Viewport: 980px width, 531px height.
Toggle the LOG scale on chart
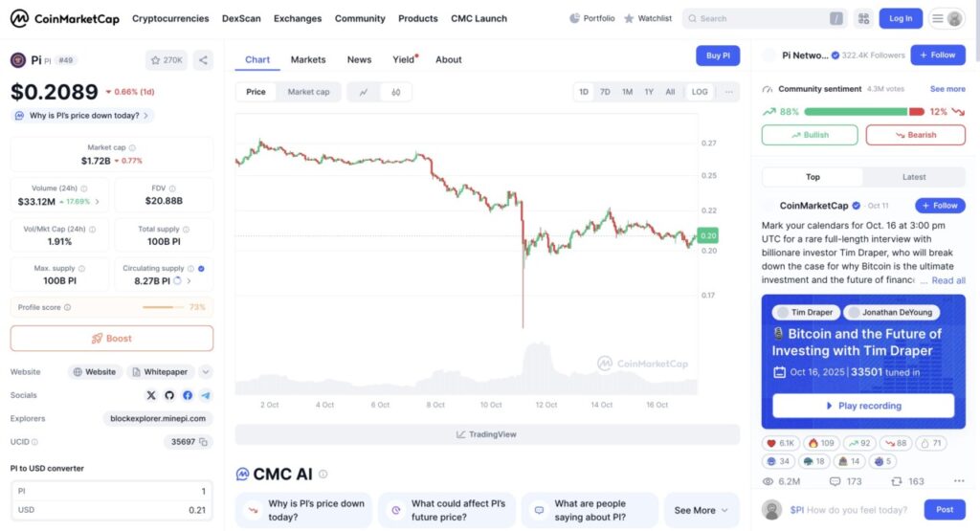[x=700, y=92]
